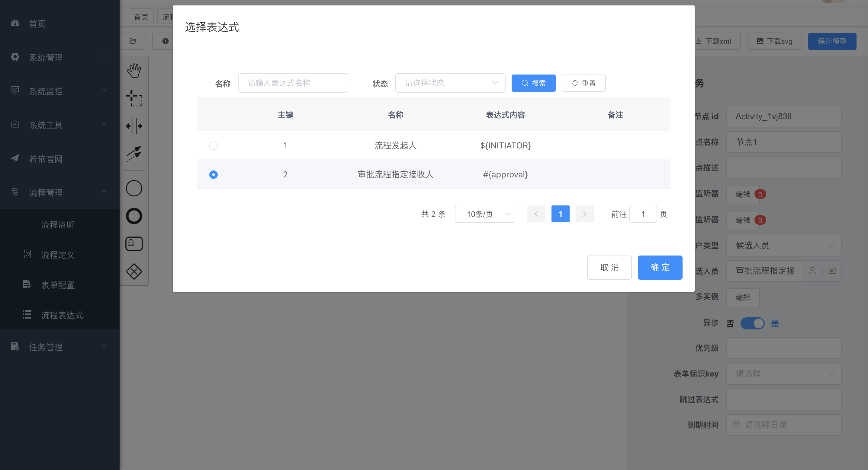
Task: Go to next page arrow
Action: [584, 214]
